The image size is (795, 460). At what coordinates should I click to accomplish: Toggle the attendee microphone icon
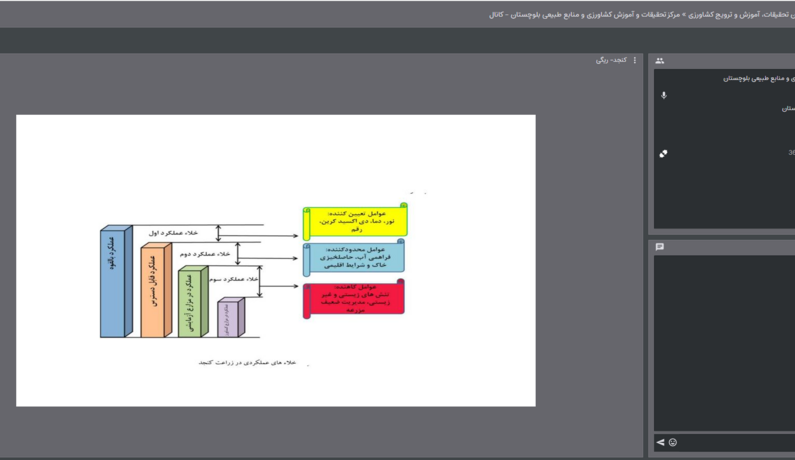(x=664, y=95)
